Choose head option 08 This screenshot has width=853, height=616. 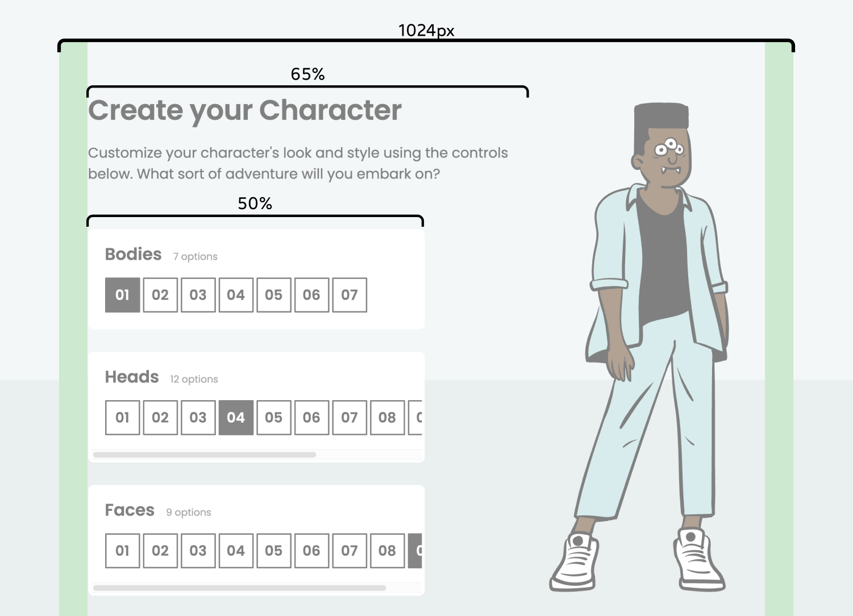(x=387, y=418)
